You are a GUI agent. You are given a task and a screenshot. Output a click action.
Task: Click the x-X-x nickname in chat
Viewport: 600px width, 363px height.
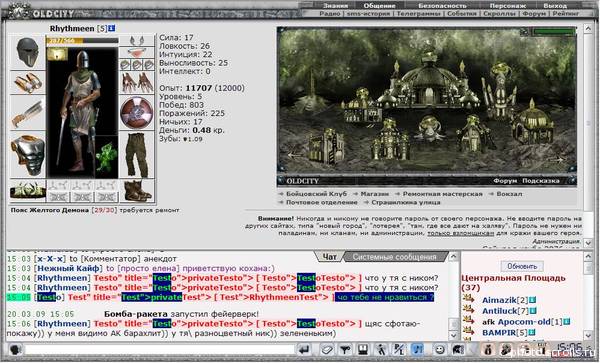coord(50,259)
